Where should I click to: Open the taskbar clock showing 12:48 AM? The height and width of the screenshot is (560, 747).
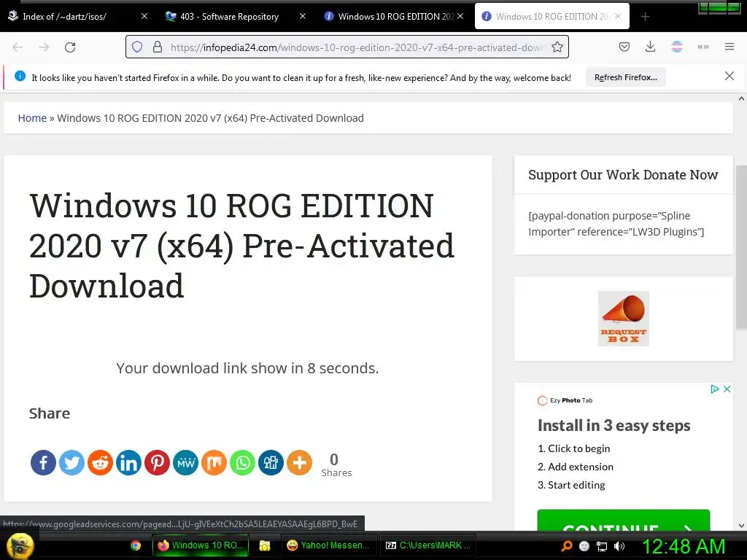(684, 546)
